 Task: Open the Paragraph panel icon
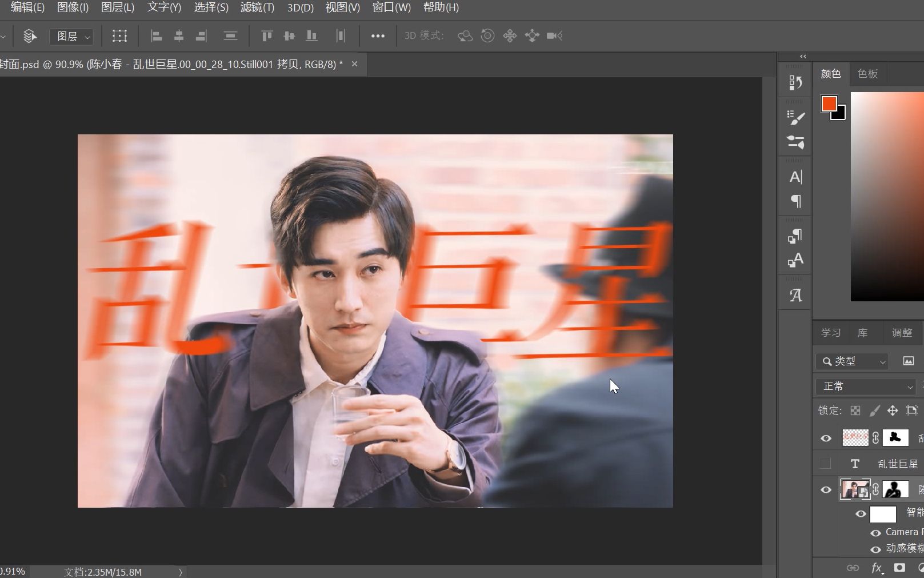click(795, 201)
